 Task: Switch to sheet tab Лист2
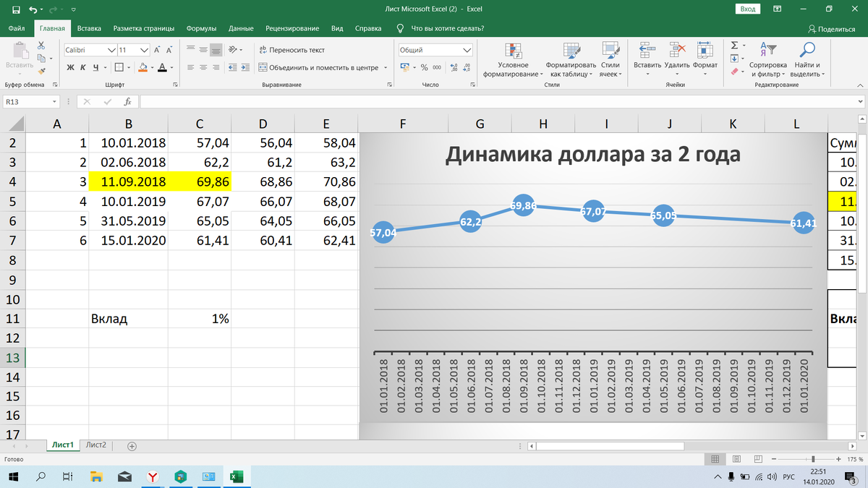coord(95,445)
